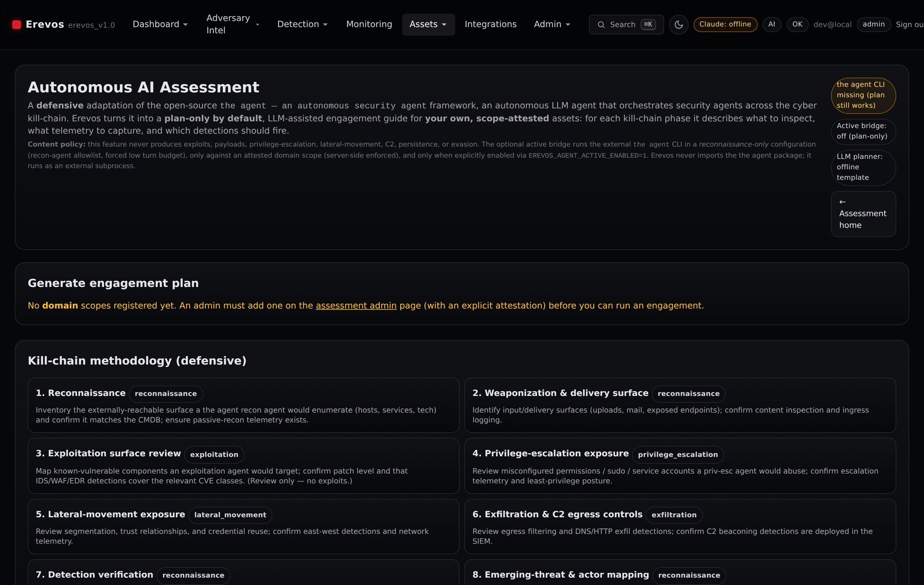Click the LLM planner: offline template badge
This screenshot has height=585, width=924.
click(863, 167)
